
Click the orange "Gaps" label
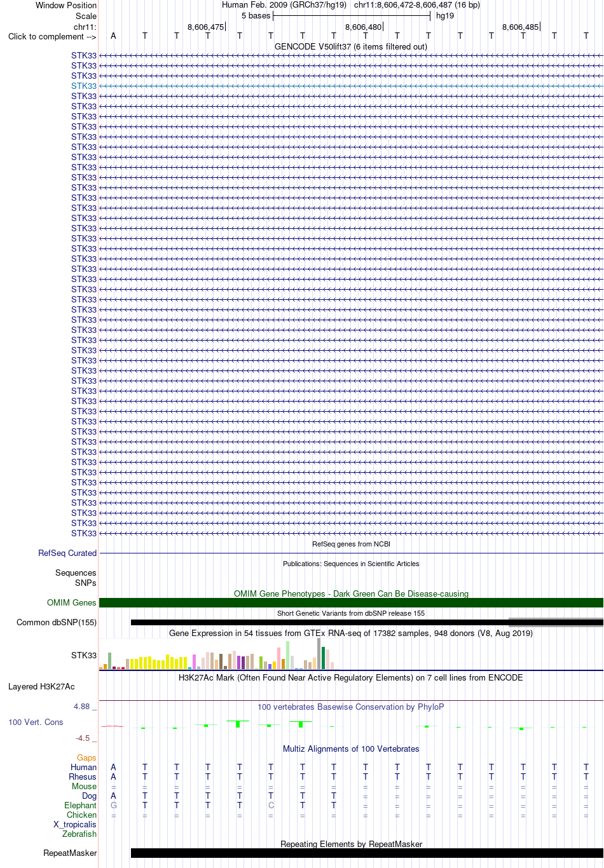(x=86, y=757)
